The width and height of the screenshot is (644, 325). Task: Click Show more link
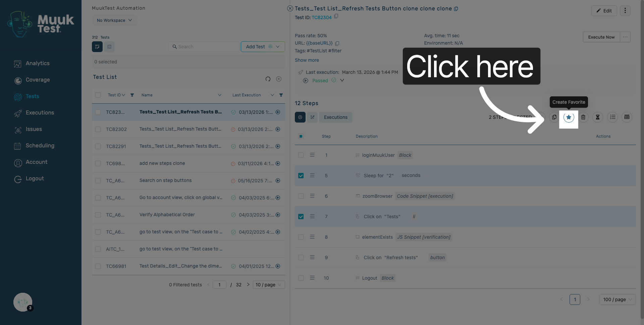point(307,60)
